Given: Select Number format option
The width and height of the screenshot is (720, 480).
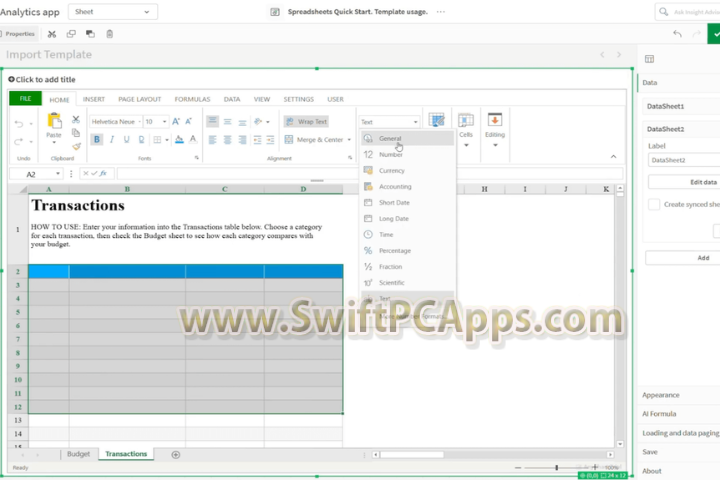Looking at the screenshot, I should coord(407,154).
